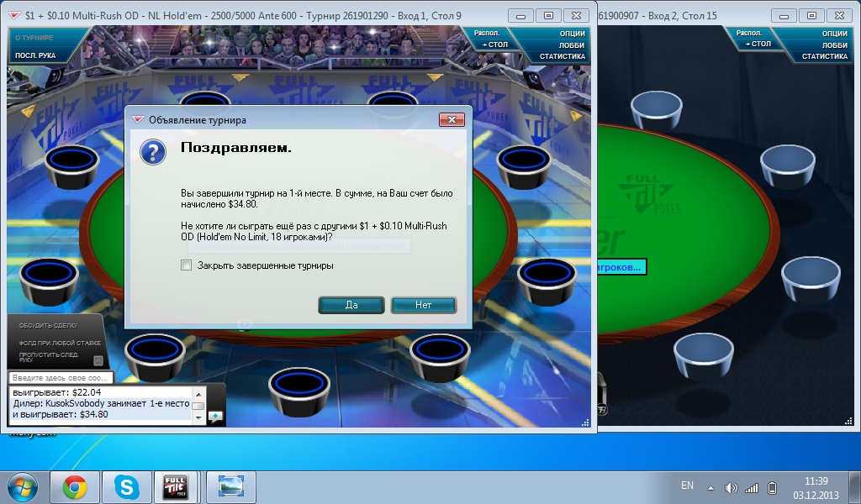Click the EN language indicator
861x504 pixels.
coord(687,486)
